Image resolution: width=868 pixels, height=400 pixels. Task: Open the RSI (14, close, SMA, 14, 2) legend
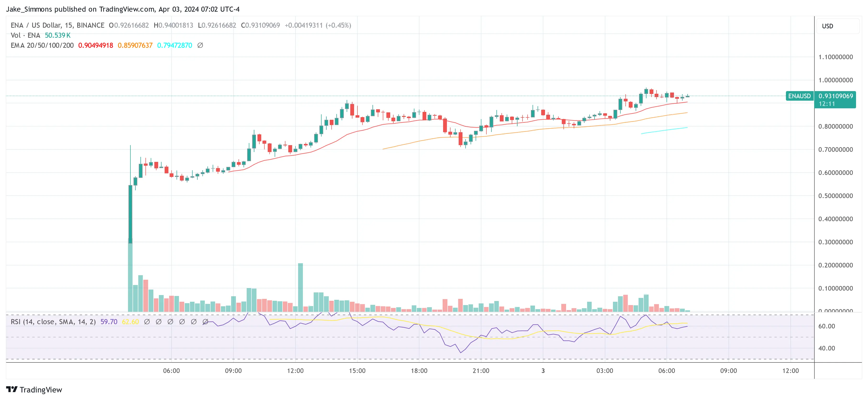53,322
